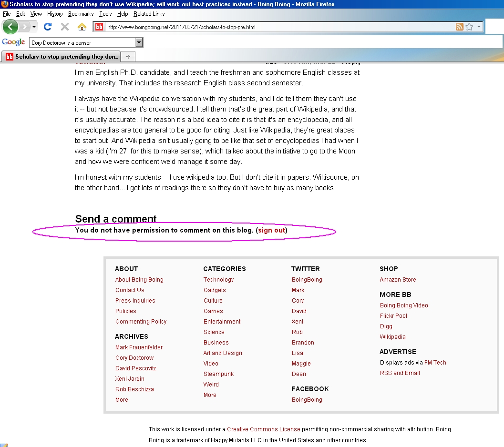Click the Boing Boing favicon in address bar

[99, 27]
